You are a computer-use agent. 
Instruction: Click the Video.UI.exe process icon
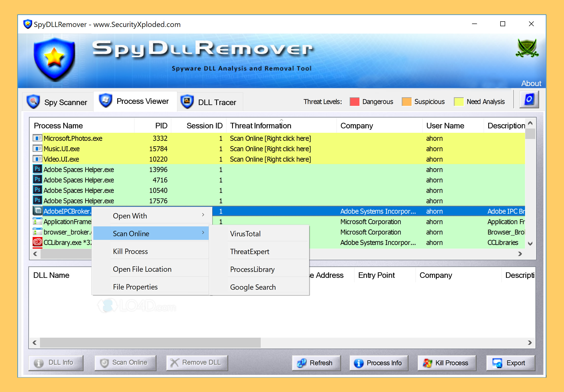pos(37,159)
